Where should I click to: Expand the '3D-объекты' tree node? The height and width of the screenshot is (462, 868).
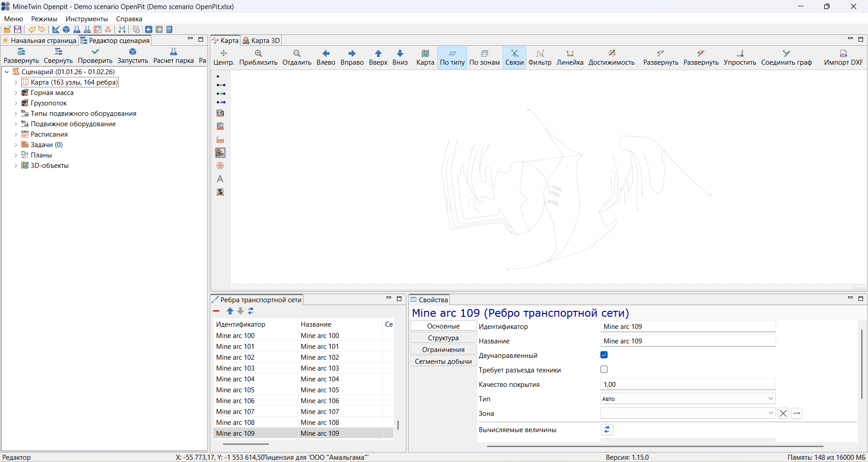(16, 165)
